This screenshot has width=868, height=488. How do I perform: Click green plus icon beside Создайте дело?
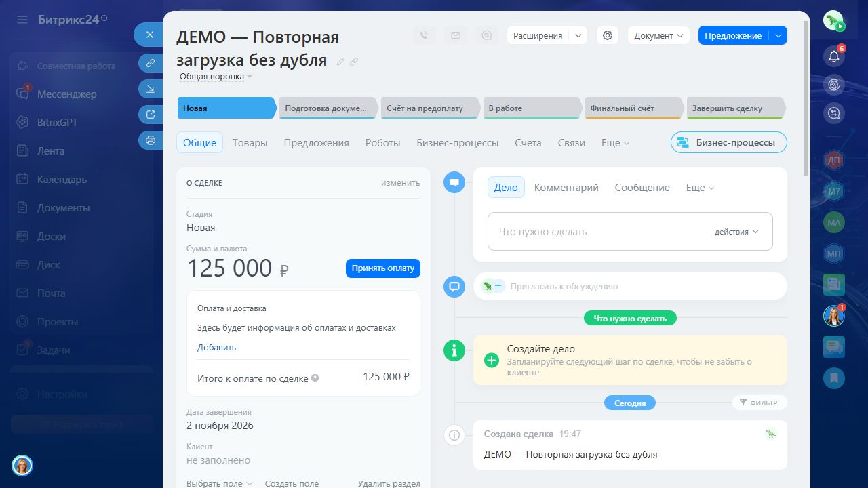coord(492,360)
